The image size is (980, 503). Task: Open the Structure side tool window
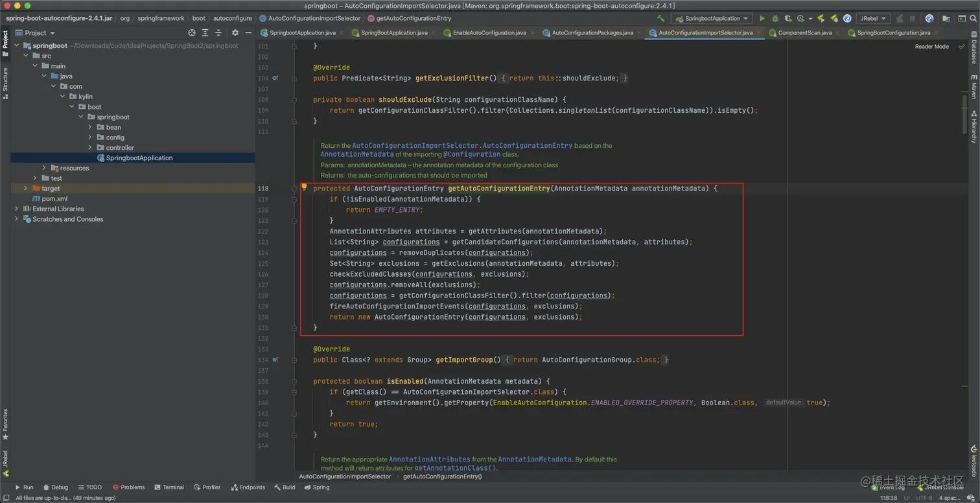click(x=5, y=83)
